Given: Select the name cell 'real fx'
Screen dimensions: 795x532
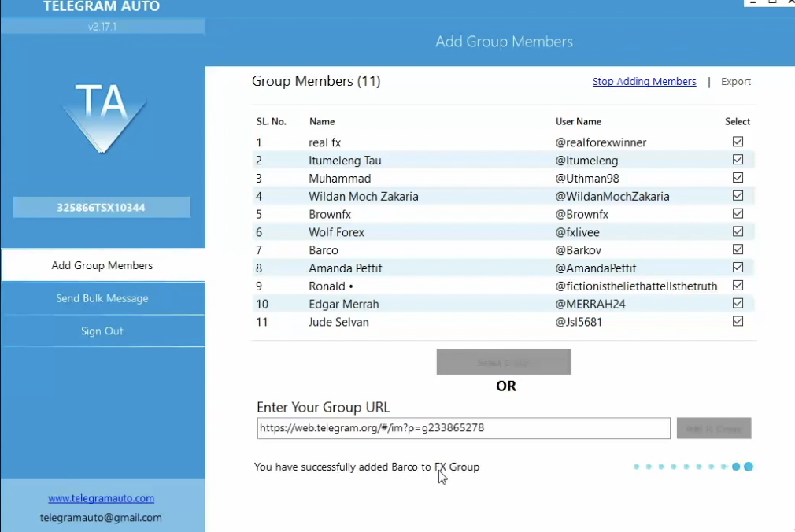Looking at the screenshot, I should tap(324, 142).
